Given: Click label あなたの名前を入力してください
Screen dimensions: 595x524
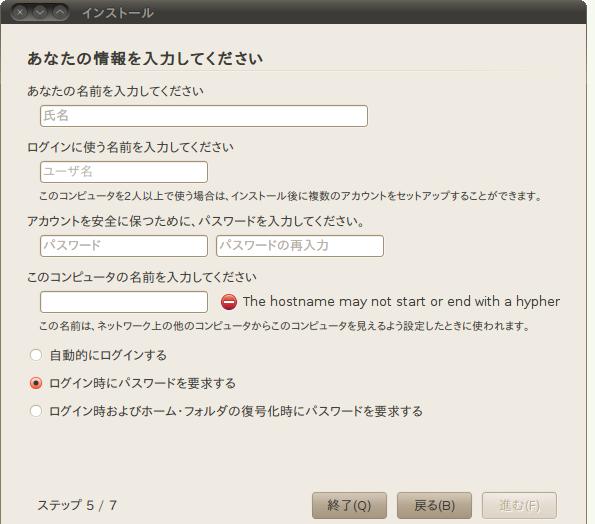Looking at the screenshot, I should click(x=115, y=91).
